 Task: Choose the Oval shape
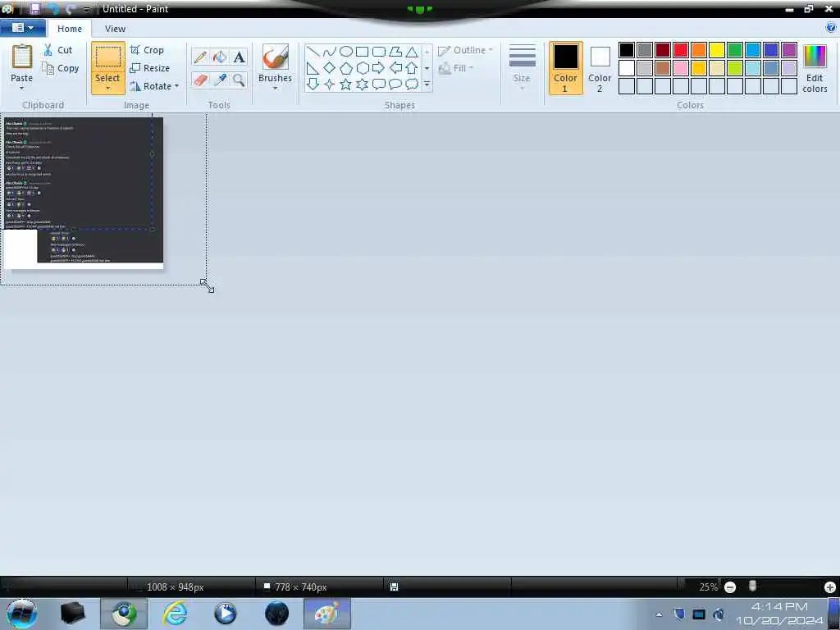[x=346, y=52]
